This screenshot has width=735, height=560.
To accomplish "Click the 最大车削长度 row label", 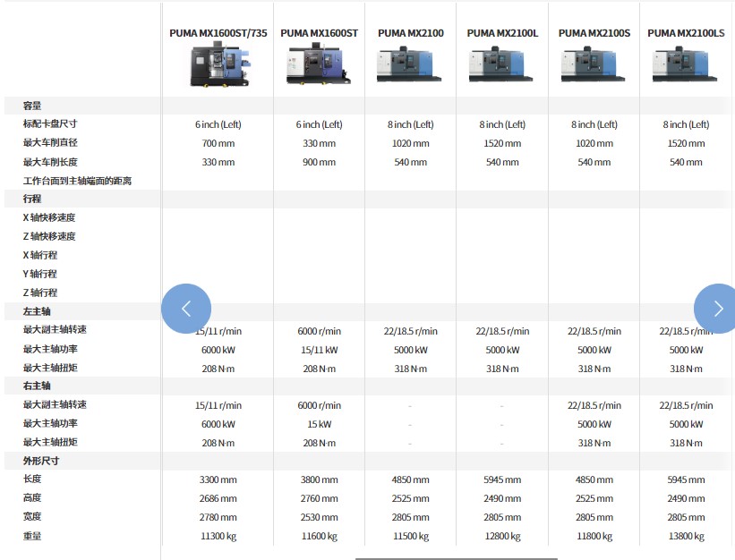I will pyautogui.click(x=50, y=162).
